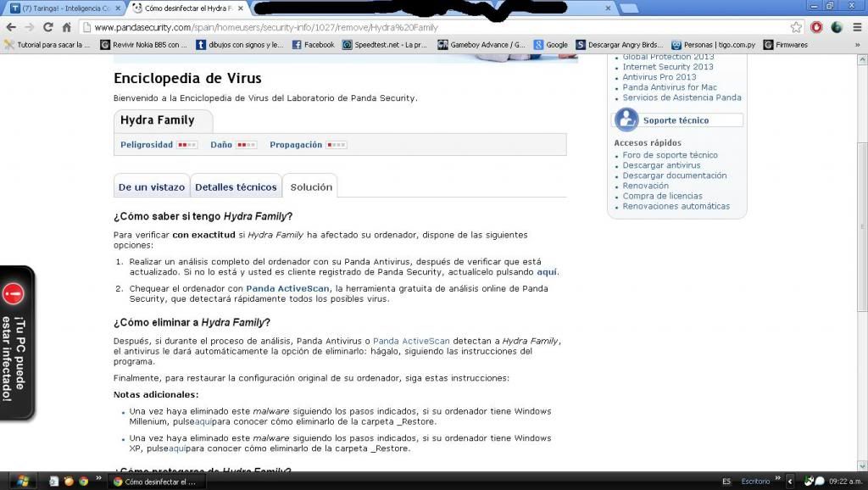Viewport: 868px width, 490px height.
Task: Click the scrollbar down arrow
Action: pyautogui.click(x=862, y=465)
